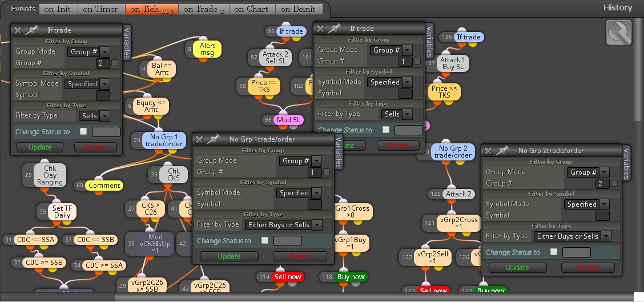Click Delete in 'No Grp 1trade/order' panel
The image size is (644, 302).
[300, 256]
